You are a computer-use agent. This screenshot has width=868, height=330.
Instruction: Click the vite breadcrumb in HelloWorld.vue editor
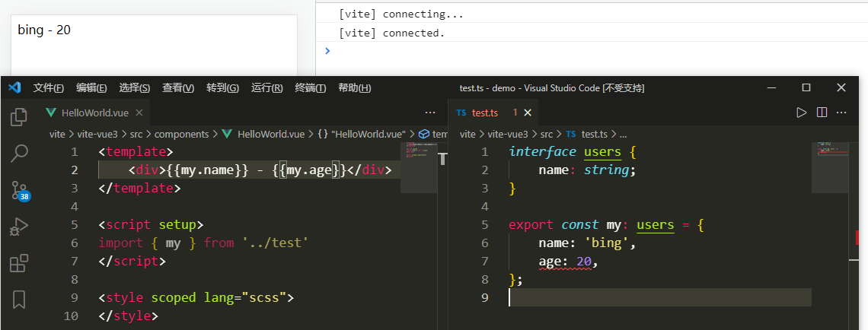[x=58, y=134]
